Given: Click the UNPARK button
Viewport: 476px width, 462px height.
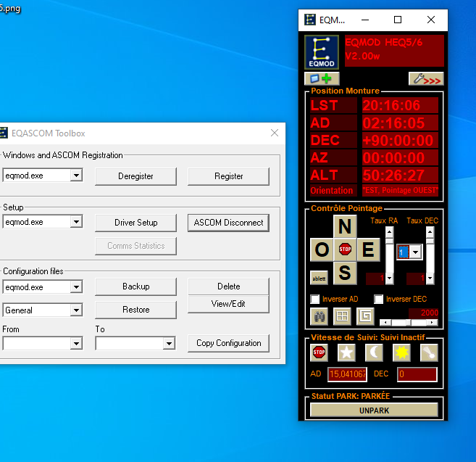Looking at the screenshot, I should pyautogui.click(x=374, y=411).
